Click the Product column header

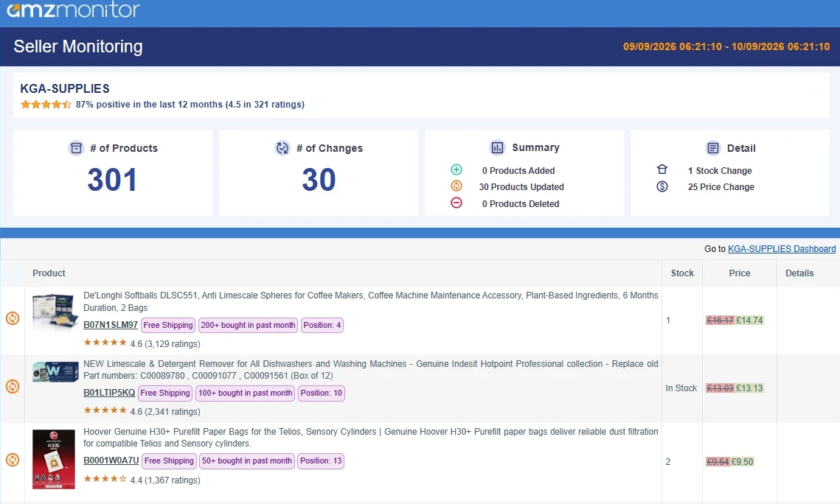pos(49,273)
